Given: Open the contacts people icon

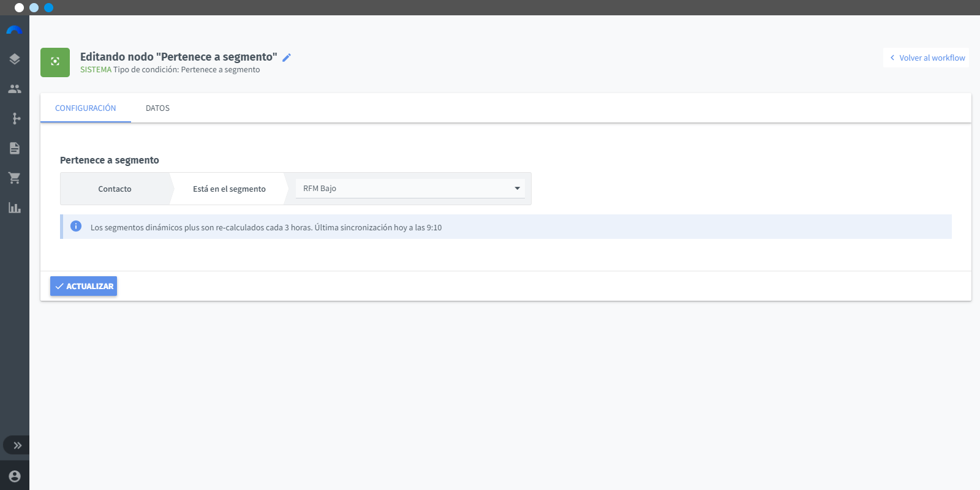Looking at the screenshot, I should 15,89.
